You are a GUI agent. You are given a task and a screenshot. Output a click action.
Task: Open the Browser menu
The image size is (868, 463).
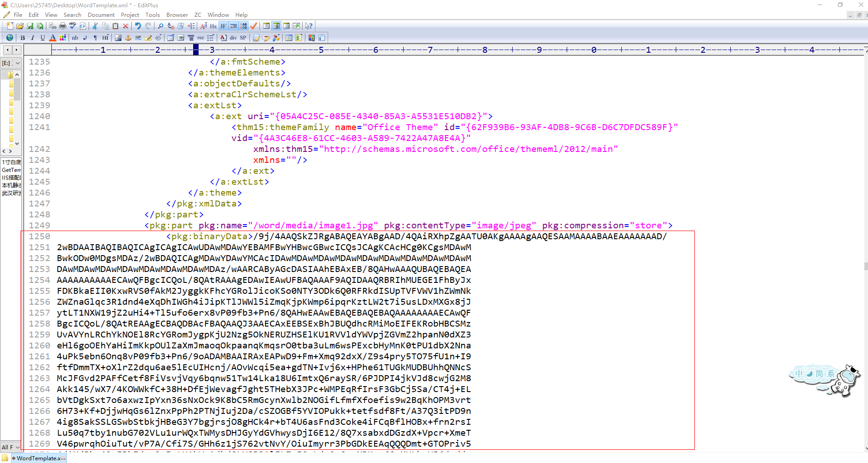pyautogui.click(x=177, y=15)
